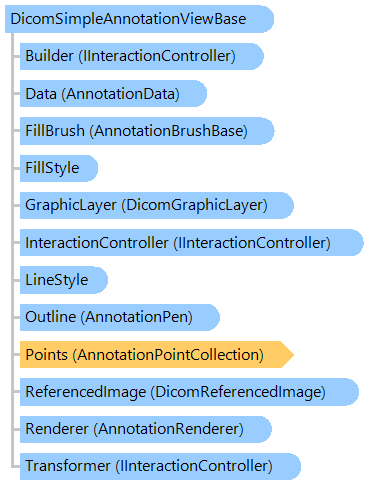
Task: Click AnnotationRenderer type name
Action: 169,429
